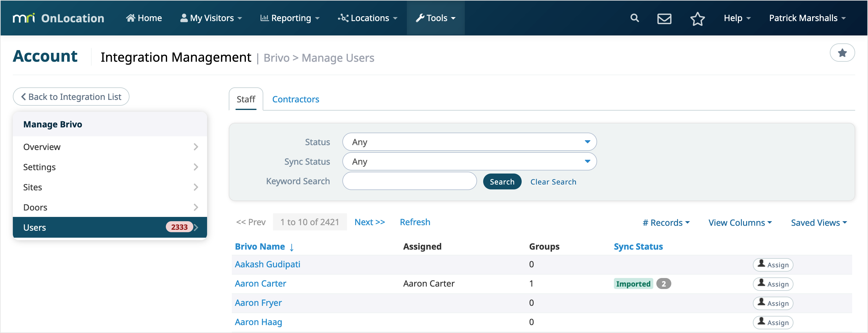Open the View Columns dropdown
This screenshot has height=333, width=868.
(x=740, y=222)
